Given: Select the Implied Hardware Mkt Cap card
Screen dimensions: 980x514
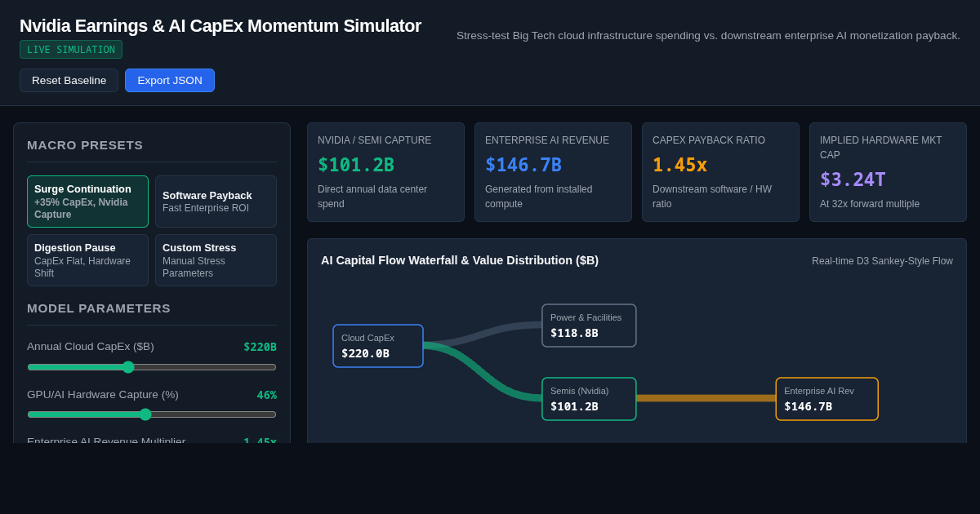Looking at the screenshot, I should click(x=888, y=172).
